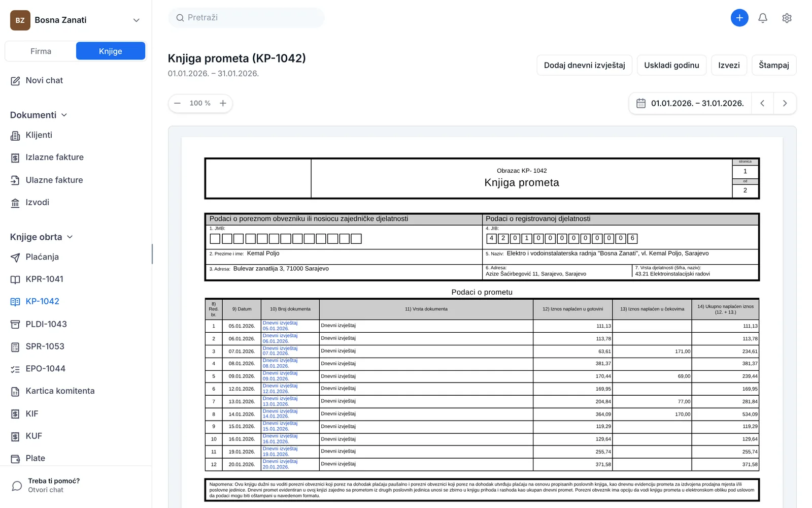Click Uskladi godinu button

pyautogui.click(x=671, y=65)
